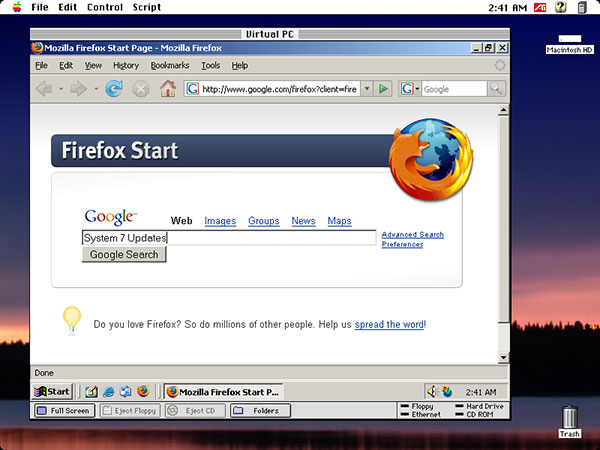Open the Macintosh HD desktop icon
The image size is (600, 450).
[x=569, y=41]
